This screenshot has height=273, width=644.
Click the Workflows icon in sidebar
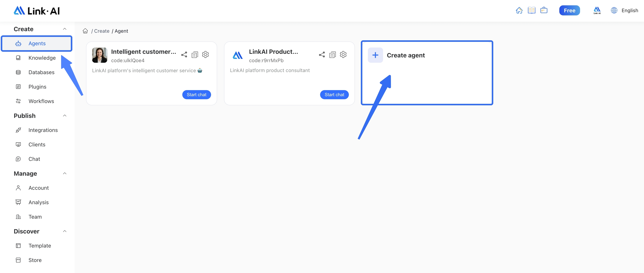pos(18,101)
